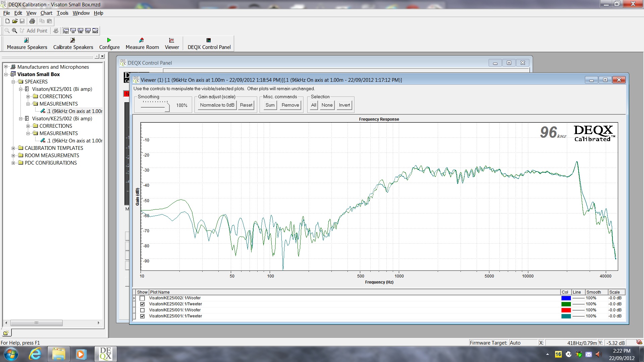Click blue color swatch for KE25/002 Woofer
The height and width of the screenshot is (362, 644).
click(x=566, y=298)
